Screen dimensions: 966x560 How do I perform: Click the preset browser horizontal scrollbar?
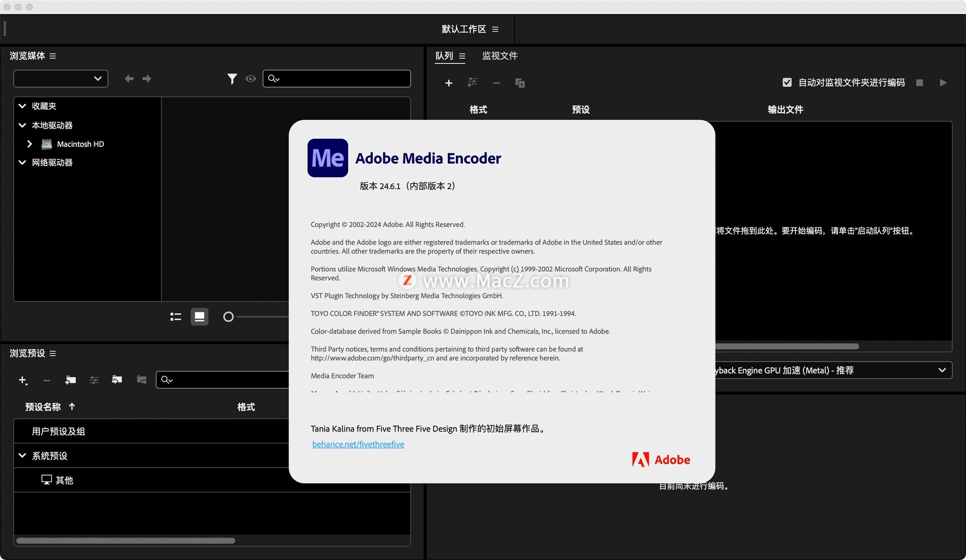(125, 541)
